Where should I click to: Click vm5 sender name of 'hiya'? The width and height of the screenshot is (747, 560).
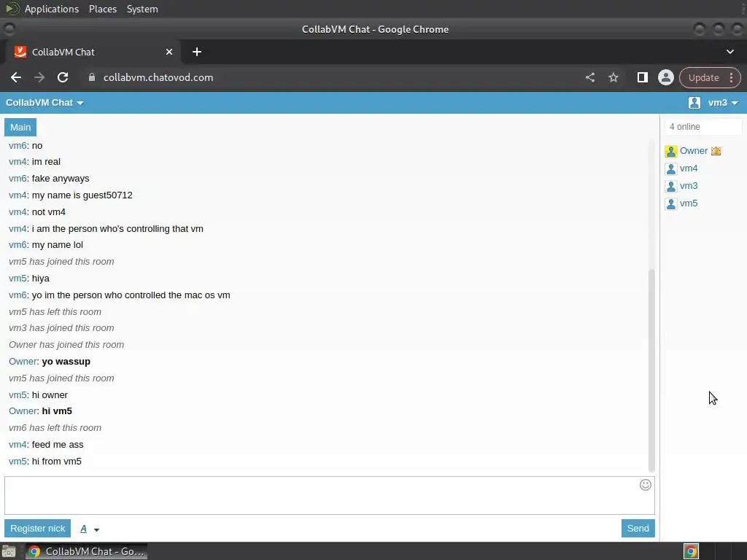(18, 279)
